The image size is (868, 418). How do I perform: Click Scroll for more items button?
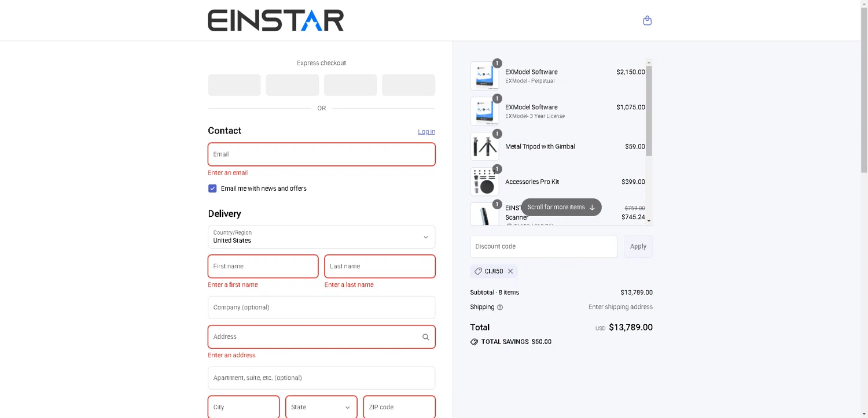click(x=561, y=207)
